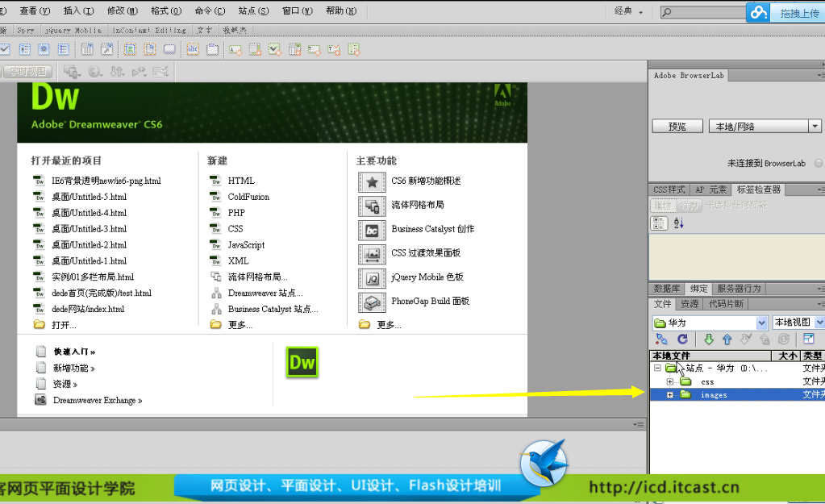825x504 pixels.
Task: Insert a radio group form element
Action: click(x=64, y=49)
